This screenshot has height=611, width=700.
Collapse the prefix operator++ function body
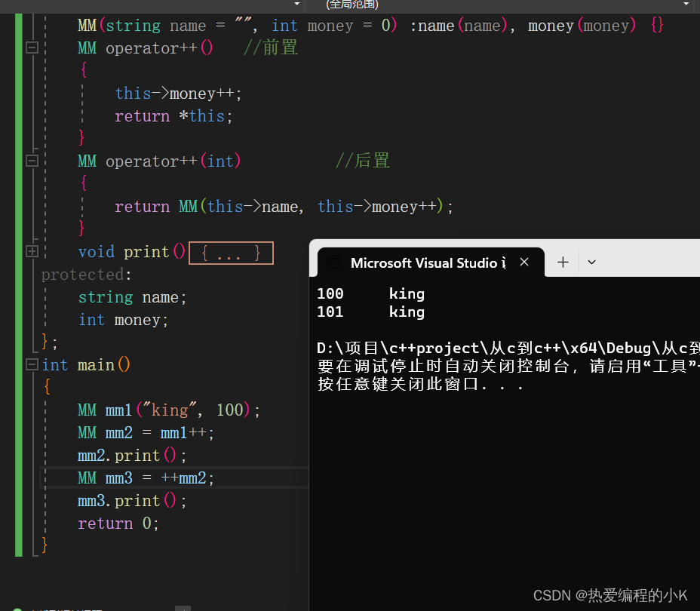(x=32, y=47)
